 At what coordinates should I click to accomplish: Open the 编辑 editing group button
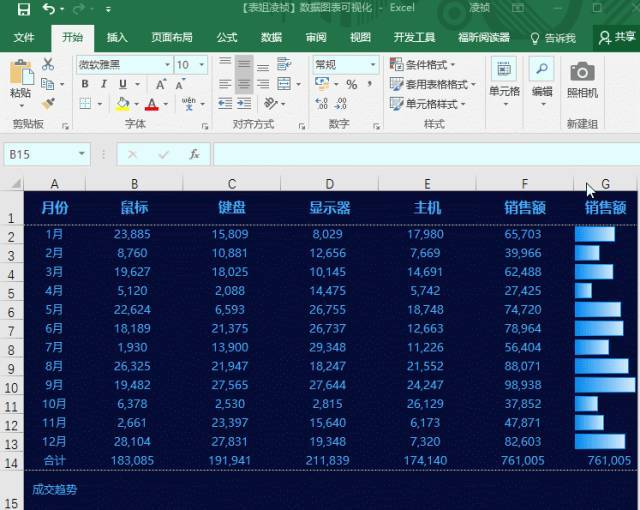coord(542,82)
